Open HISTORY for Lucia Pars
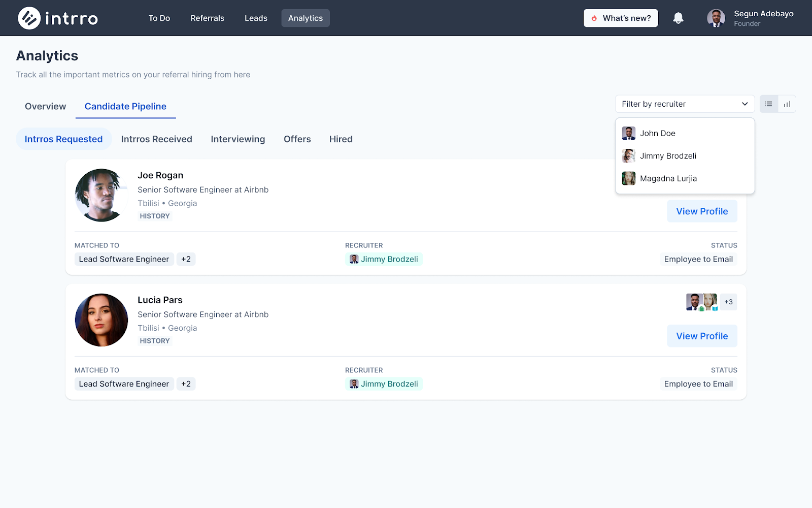 [155, 341]
